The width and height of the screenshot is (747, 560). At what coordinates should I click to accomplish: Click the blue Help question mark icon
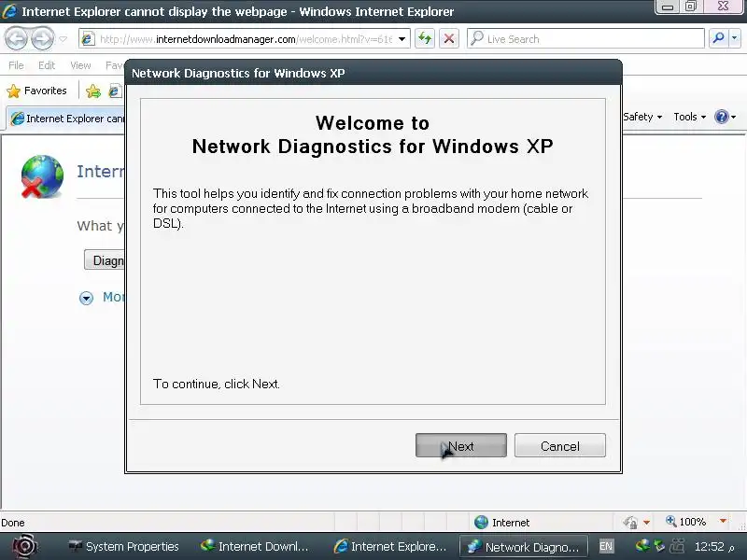(722, 117)
